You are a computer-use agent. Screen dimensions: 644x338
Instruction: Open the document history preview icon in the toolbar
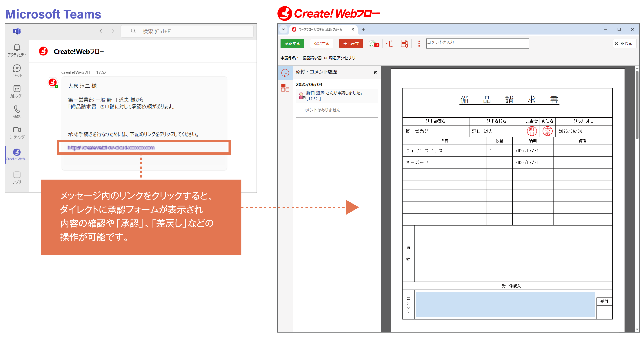(x=404, y=43)
